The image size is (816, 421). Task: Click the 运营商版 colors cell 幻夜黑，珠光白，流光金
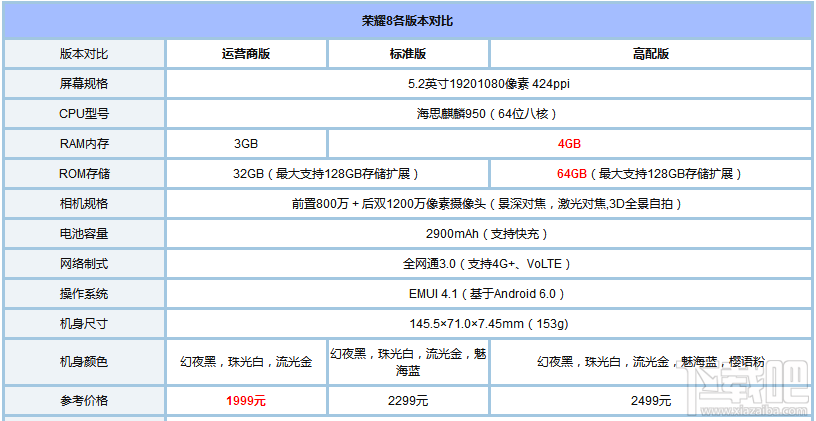coord(246,362)
